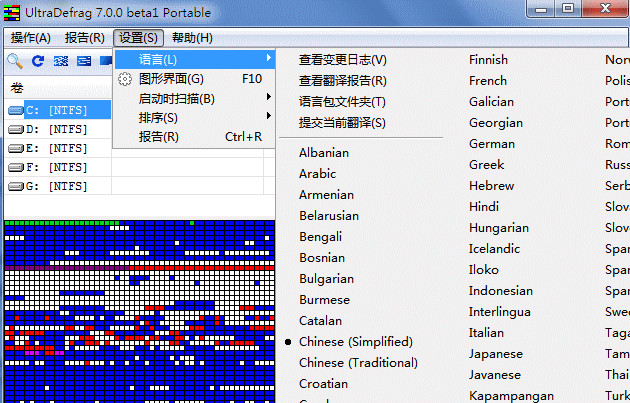Open 语言包文件夹(T)
Image resolution: width=630 pixels, height=403 pixels.
click(x=342, y=102)
